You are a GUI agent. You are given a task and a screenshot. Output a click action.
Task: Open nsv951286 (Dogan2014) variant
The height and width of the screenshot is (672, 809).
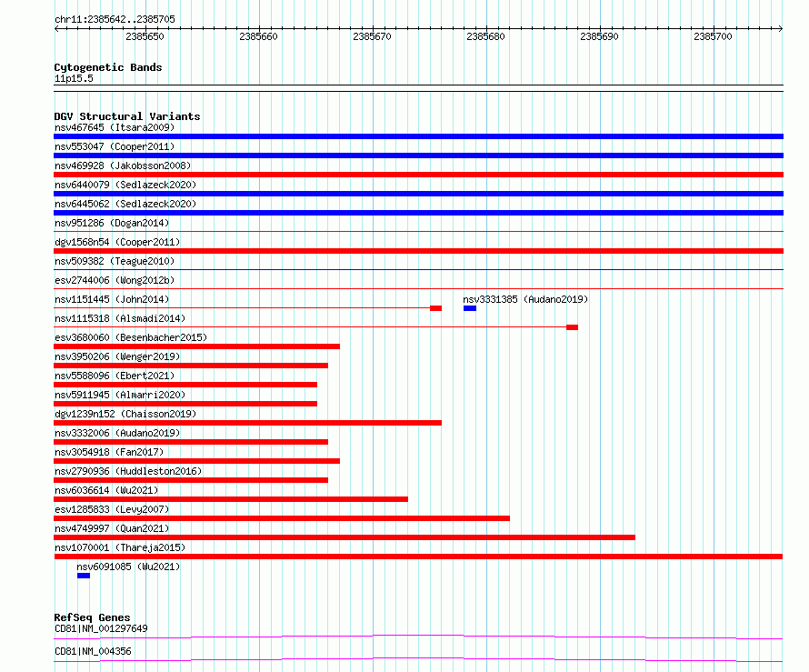[x=112, y=223]
